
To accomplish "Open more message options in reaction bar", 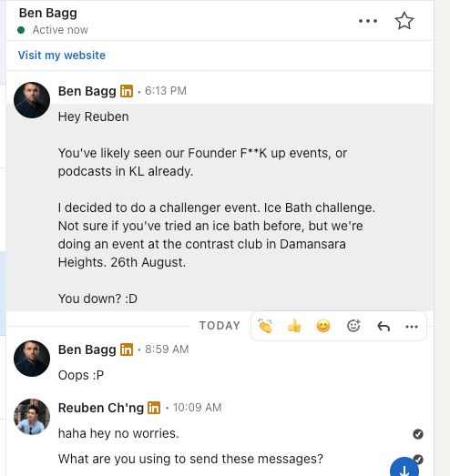I will 412,327.
